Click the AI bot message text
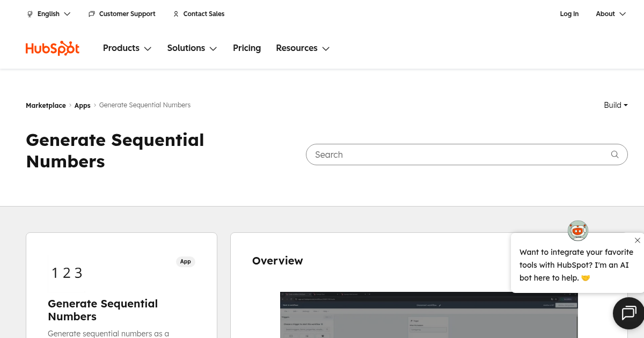This screenshot has width=644, height=338. coord(576,265)
